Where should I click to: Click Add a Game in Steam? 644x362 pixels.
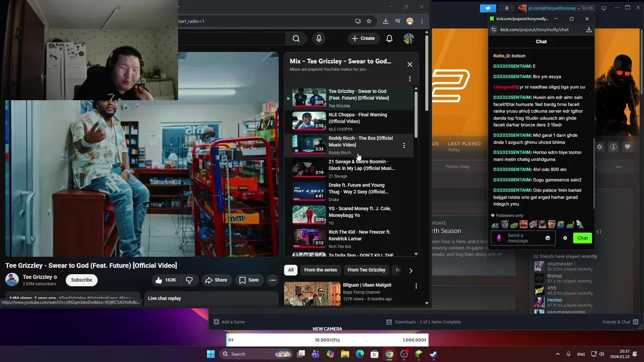229,322
